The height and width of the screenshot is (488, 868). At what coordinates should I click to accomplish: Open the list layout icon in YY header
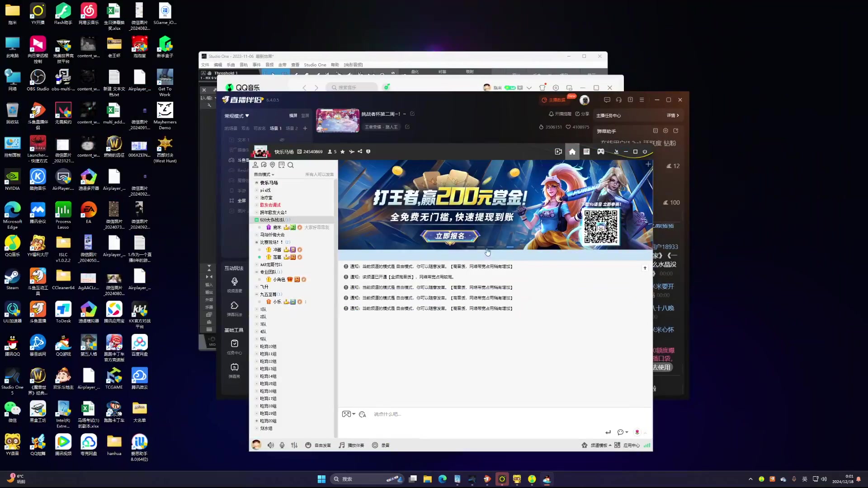click(x=586, y=152)
